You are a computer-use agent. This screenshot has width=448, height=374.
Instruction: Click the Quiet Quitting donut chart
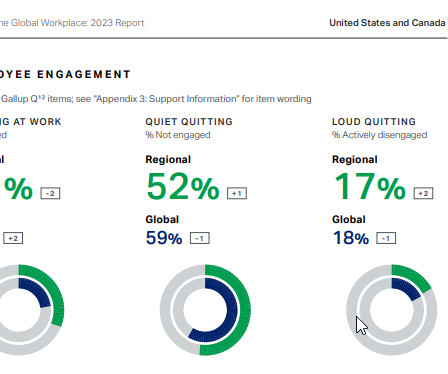tap(205, 310)
